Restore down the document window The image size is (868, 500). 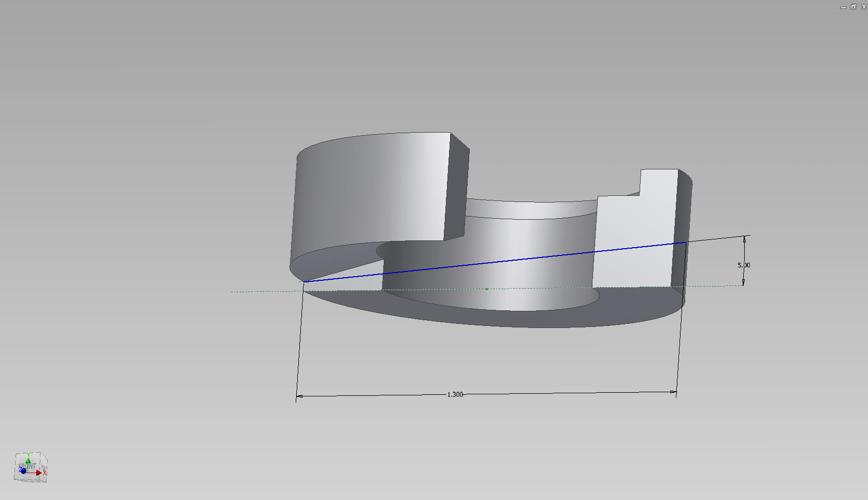pos(853,7)
